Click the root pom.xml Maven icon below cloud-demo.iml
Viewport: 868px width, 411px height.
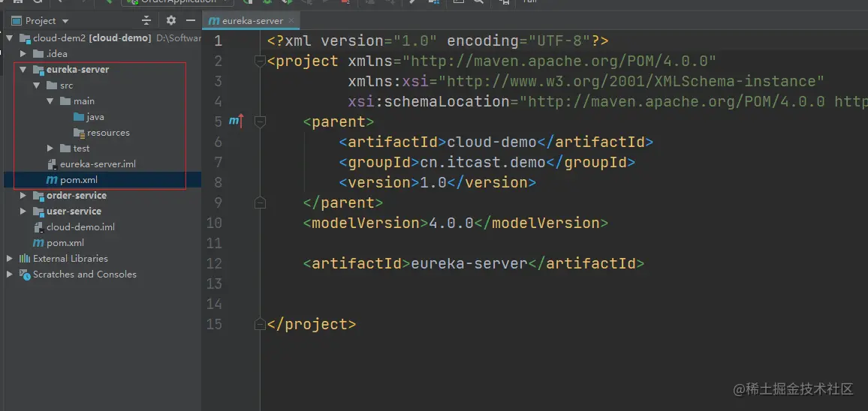[x=39, y=243]
